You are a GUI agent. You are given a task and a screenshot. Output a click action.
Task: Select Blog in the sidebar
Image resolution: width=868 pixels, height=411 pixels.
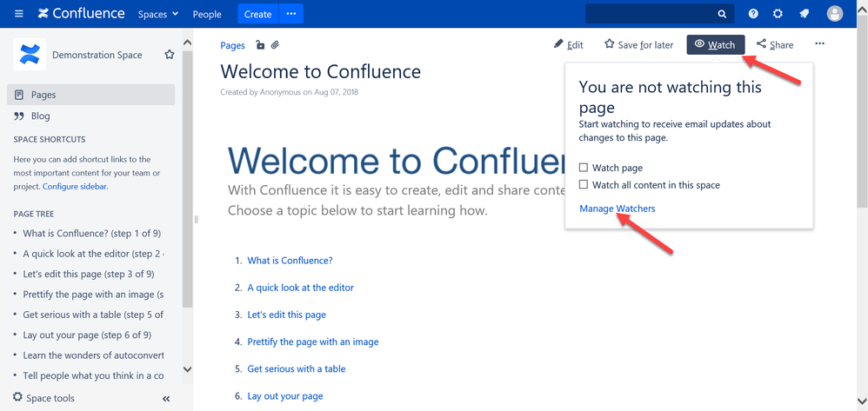click(40, 116)
